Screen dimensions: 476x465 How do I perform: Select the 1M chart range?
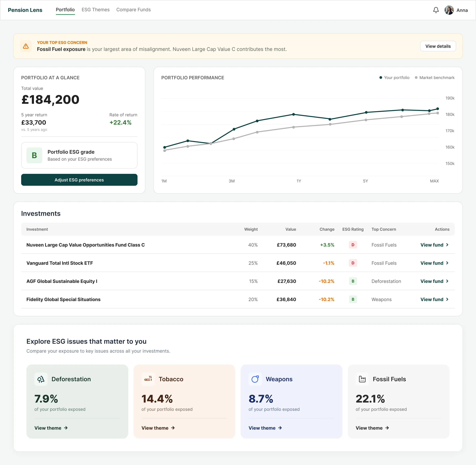(164, 181)
